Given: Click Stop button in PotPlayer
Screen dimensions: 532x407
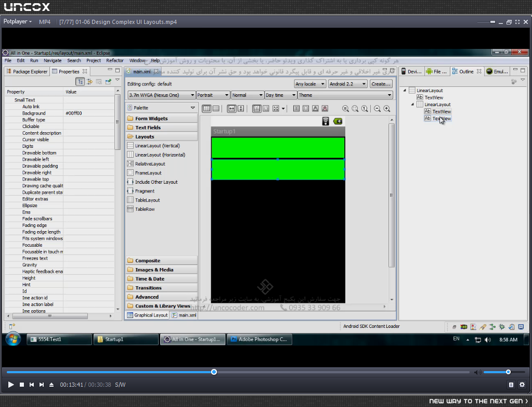Looking at the screenshot, I should point(22,385).
